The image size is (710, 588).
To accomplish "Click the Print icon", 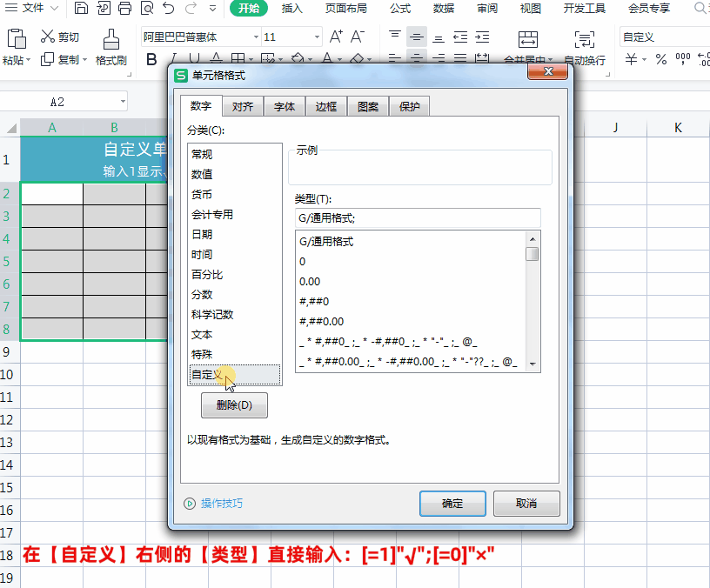I will [124, 8].
